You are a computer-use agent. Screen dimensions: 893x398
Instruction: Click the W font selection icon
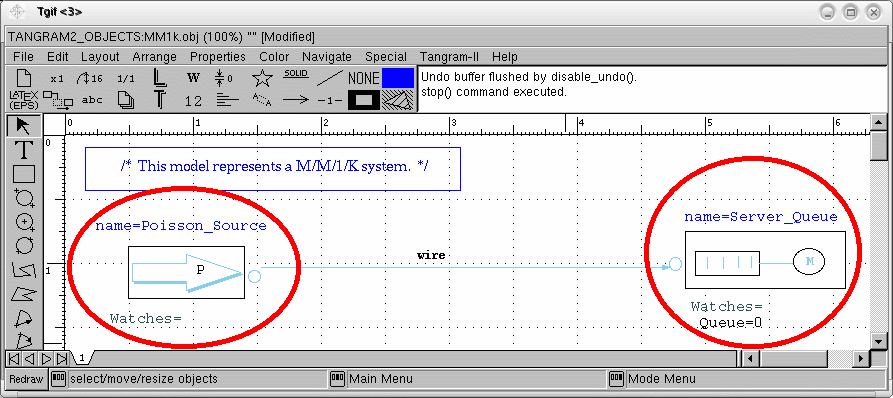pos(194,78)
